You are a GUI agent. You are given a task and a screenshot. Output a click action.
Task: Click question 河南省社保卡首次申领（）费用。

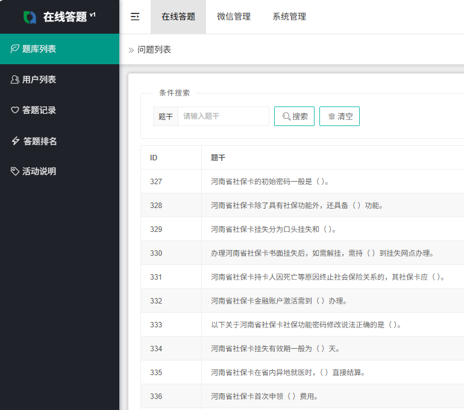264,396
